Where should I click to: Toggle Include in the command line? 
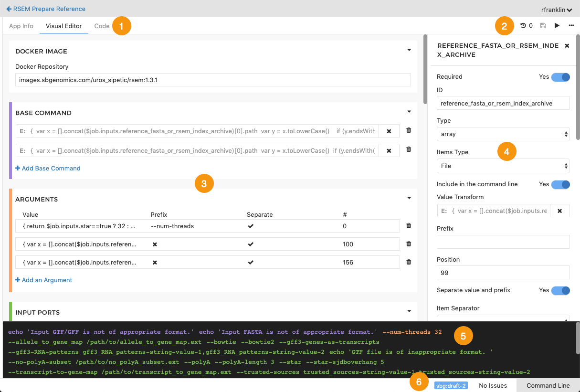coord(560,184)
